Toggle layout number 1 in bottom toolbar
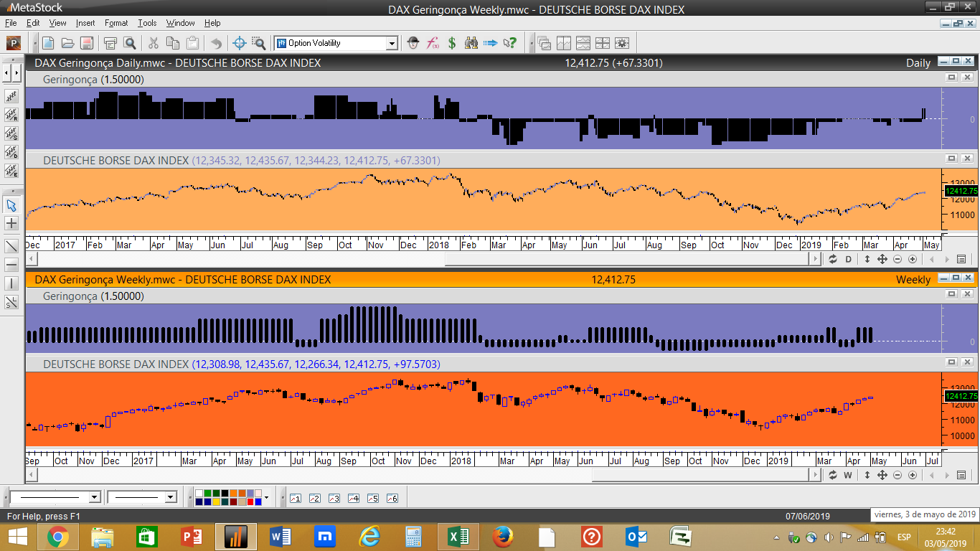The width and height of the screenshot is (980, 551). [296, 498]
